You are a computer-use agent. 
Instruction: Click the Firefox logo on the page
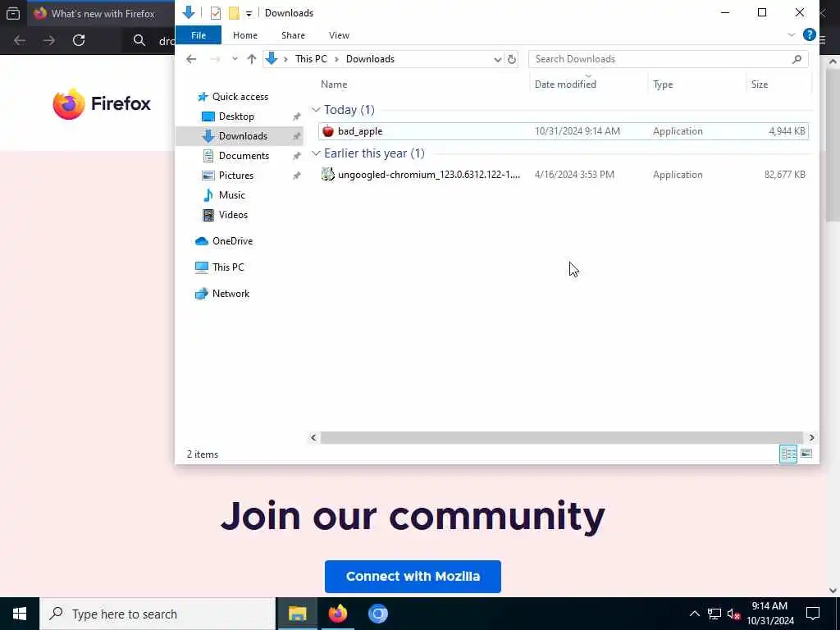(x=102, y=103)
